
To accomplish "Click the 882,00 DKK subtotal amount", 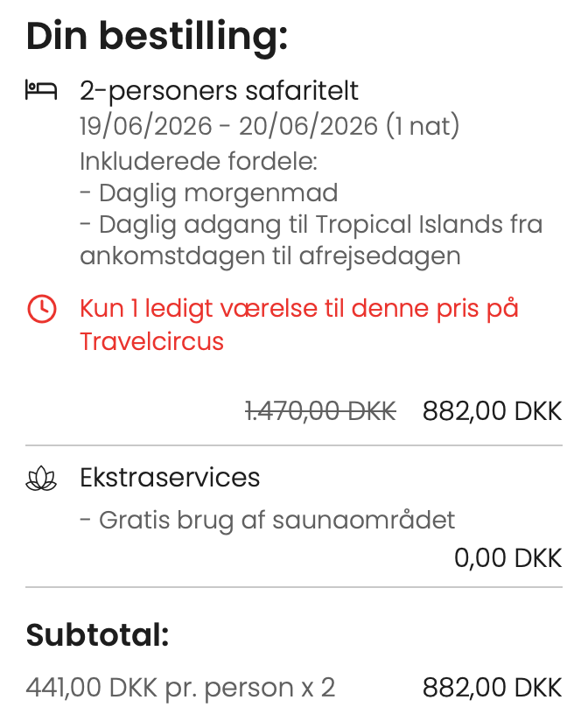I will click(x=492, y=687).
